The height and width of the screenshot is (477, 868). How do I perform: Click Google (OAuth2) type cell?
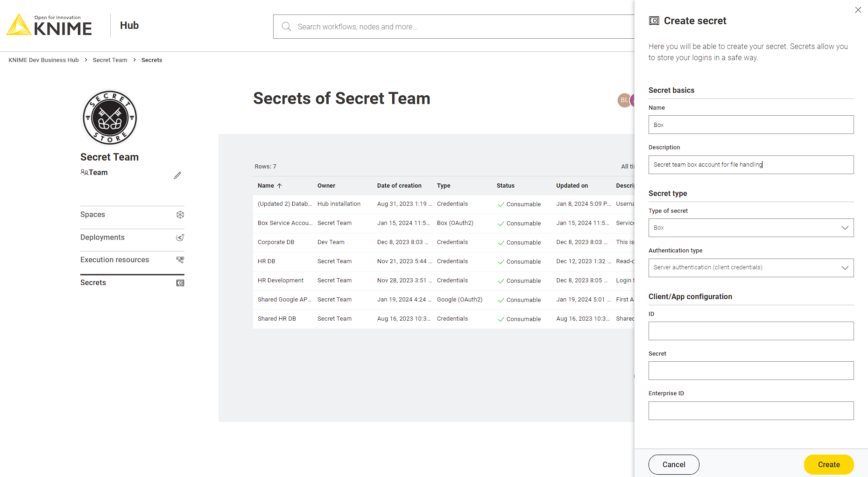click(x=460, y=300)
